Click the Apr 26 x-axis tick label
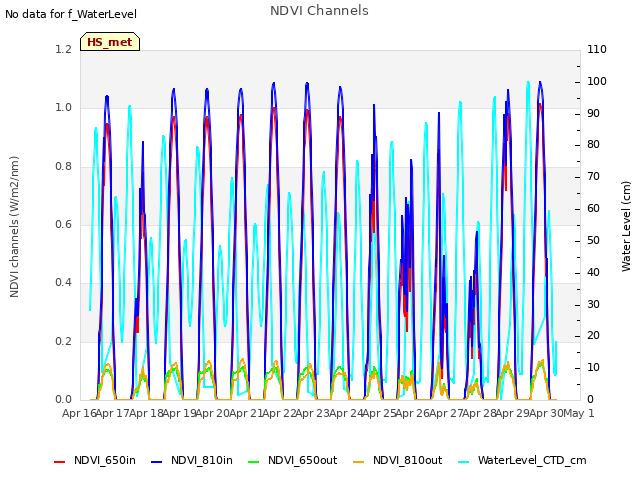This screenshot has height=480, width=640. pos(413,413)
